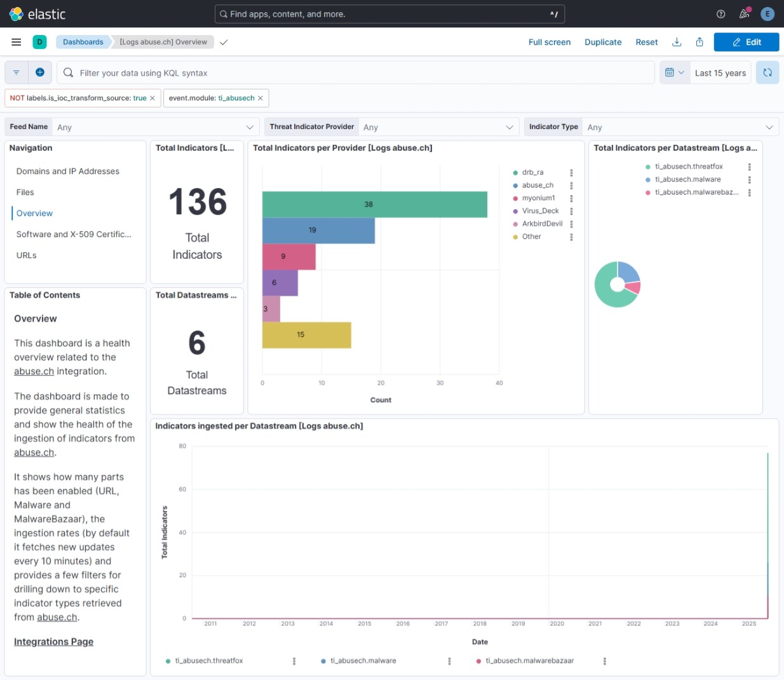The width and height of the screenshot is (784, 680).
Task: Go back via the Dashboards breadcrumb
Action: tap(83, 42)
